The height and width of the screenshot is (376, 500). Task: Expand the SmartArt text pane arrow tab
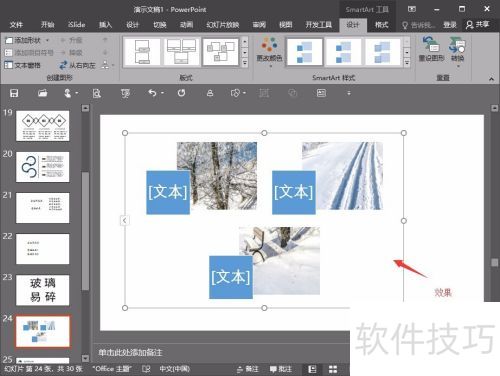tap(124, 220)
